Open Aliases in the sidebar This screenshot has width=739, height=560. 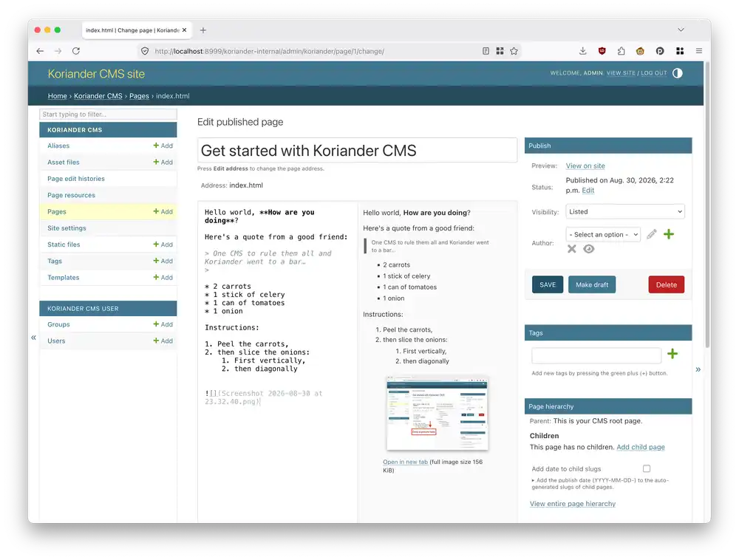pyautogui.click(x=58, y=146)
